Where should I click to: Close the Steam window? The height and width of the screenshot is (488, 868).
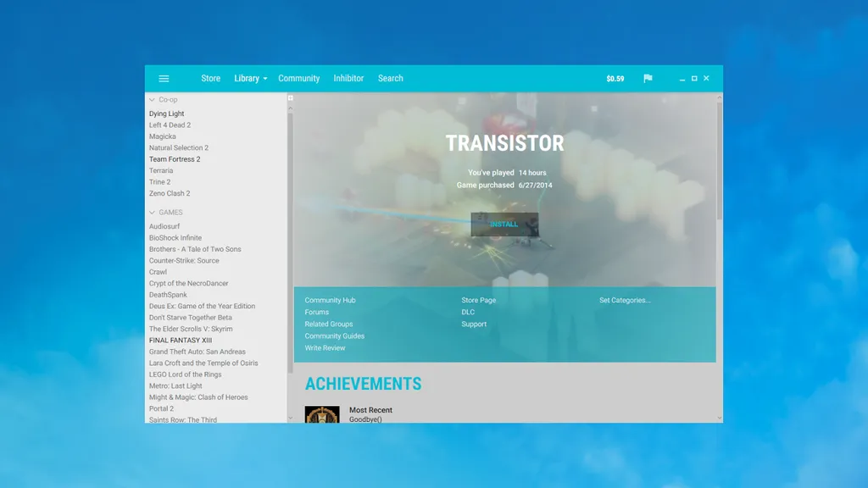(706, 79)
